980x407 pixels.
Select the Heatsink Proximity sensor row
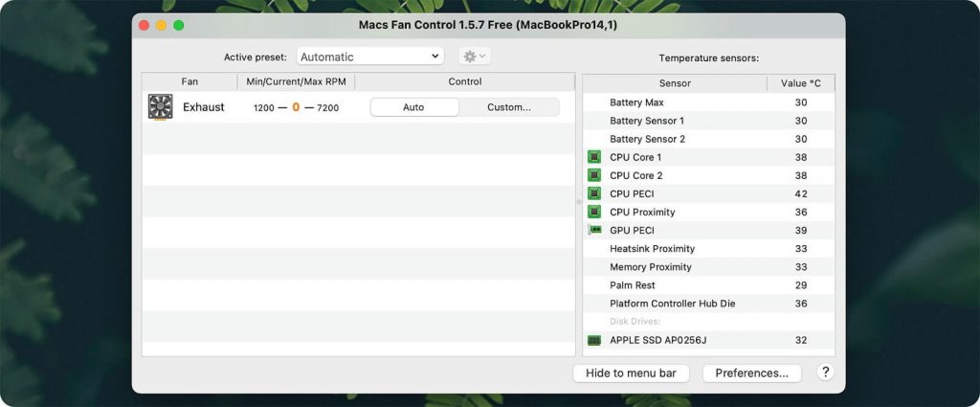pyautogui.click(x=709, y=249)
